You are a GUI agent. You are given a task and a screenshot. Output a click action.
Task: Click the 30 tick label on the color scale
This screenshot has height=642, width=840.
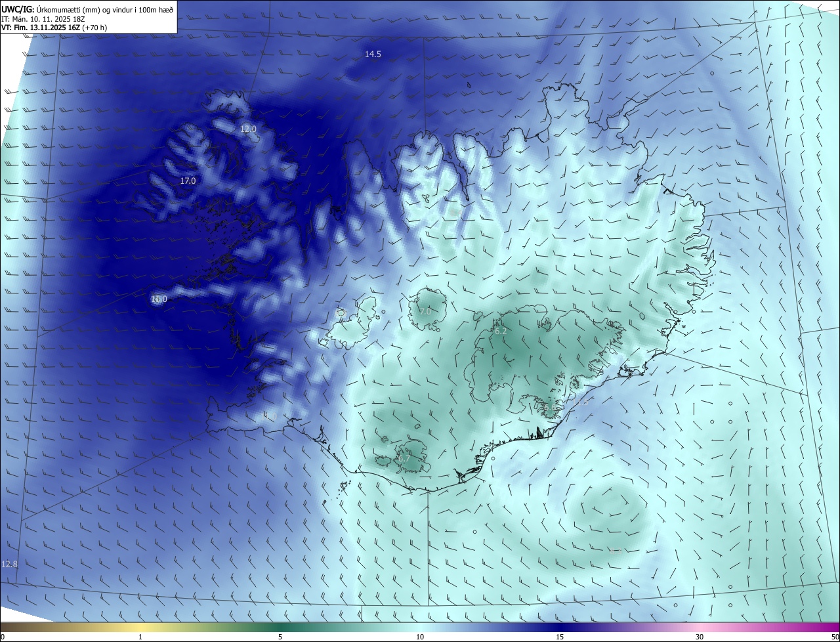[x=700, y=637]
